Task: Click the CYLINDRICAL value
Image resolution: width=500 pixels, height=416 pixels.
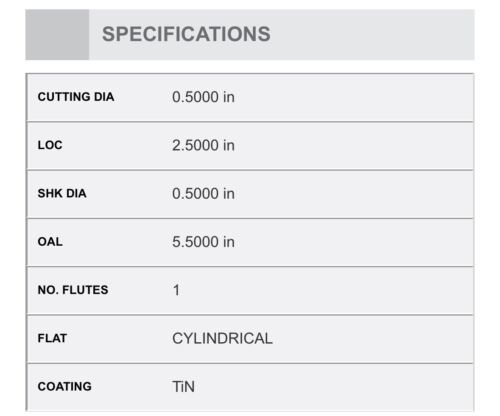Action: point(222,339)
